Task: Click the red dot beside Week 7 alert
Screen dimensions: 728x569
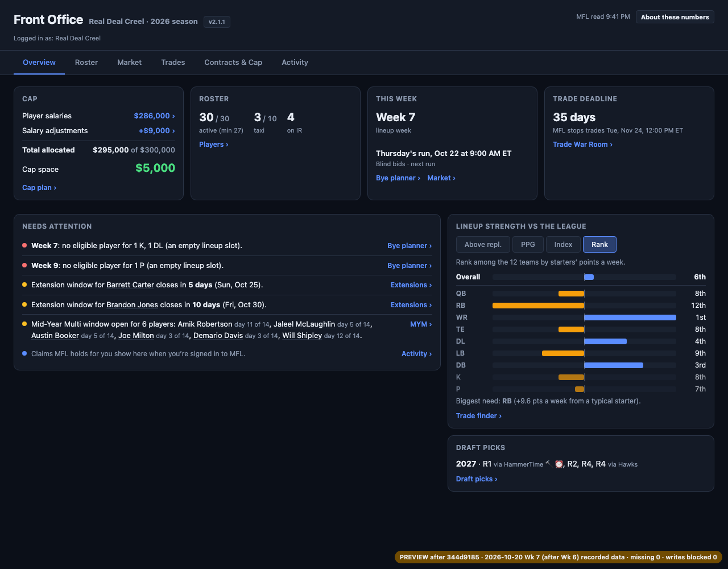Action: 24,245
